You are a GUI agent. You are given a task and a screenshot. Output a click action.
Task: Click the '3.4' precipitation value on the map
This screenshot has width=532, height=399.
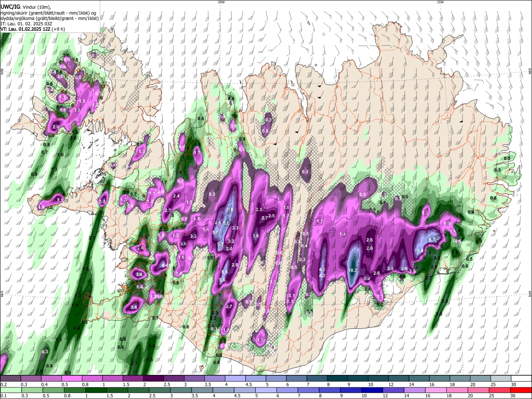[x=367, y=278]
